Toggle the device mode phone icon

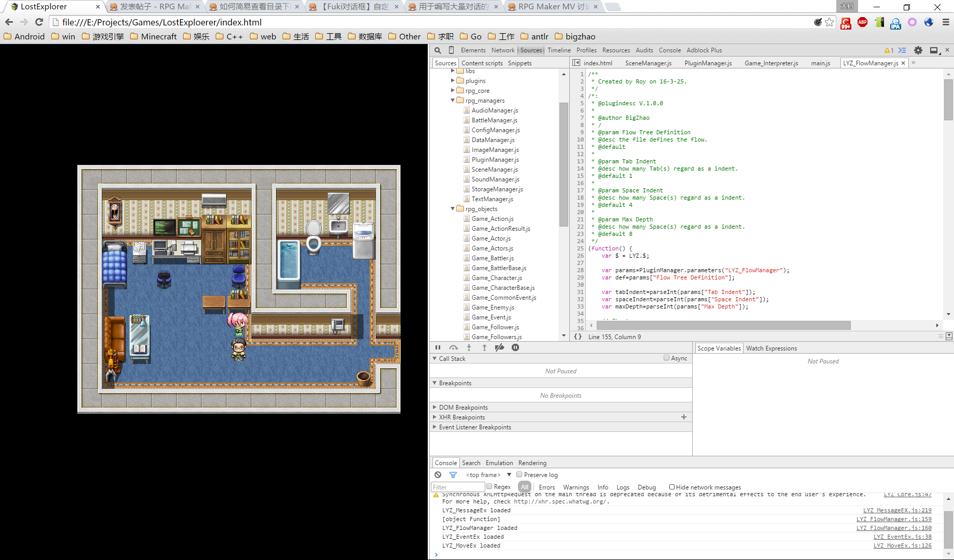pyautogui.click(x=451, y=50)
